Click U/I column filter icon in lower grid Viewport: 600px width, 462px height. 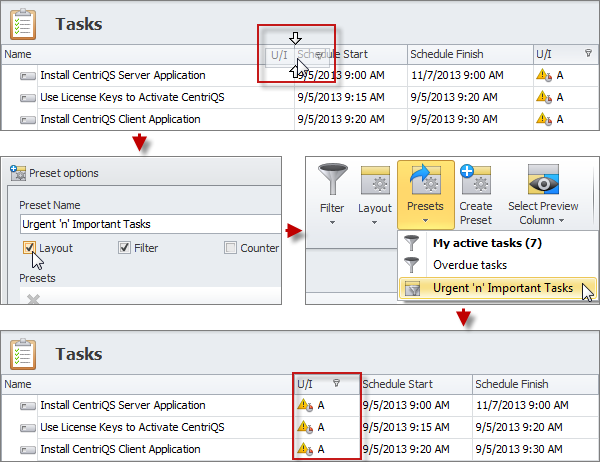point(336,383)
